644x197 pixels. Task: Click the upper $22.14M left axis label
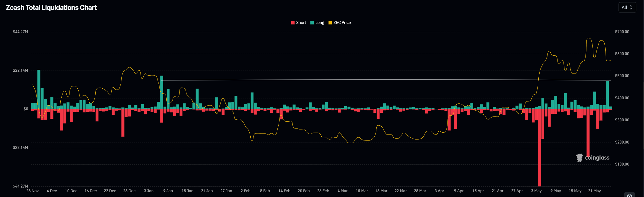tap(20, 70)
